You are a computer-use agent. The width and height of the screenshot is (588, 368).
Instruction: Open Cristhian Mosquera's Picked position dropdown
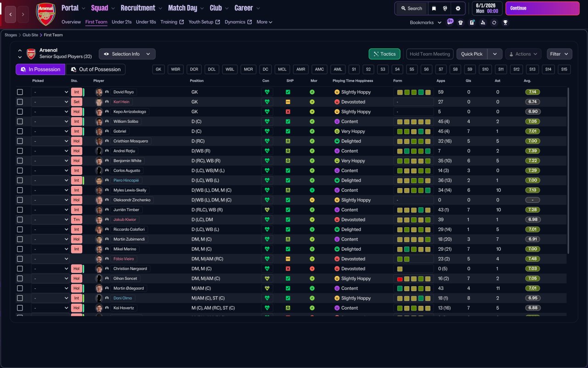(51, 141)
